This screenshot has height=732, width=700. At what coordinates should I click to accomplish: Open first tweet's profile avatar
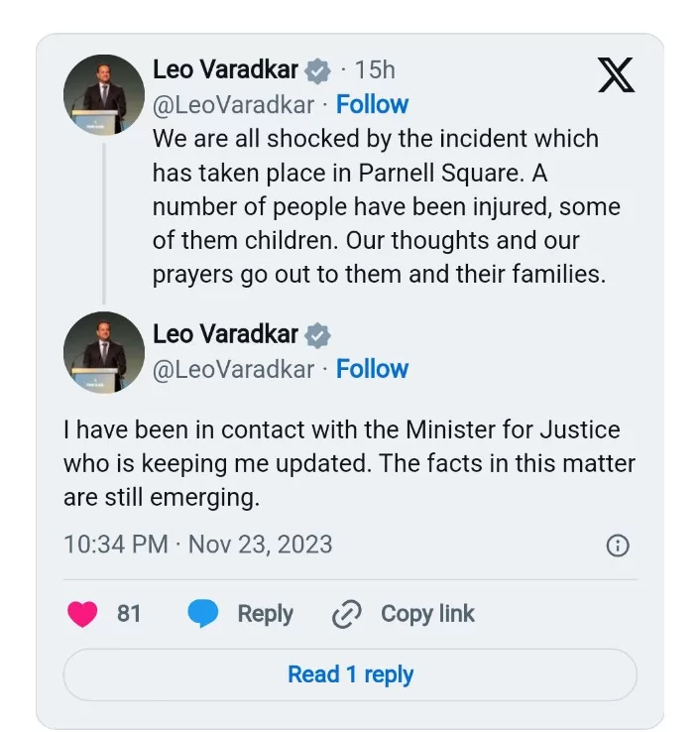[104, 95]
